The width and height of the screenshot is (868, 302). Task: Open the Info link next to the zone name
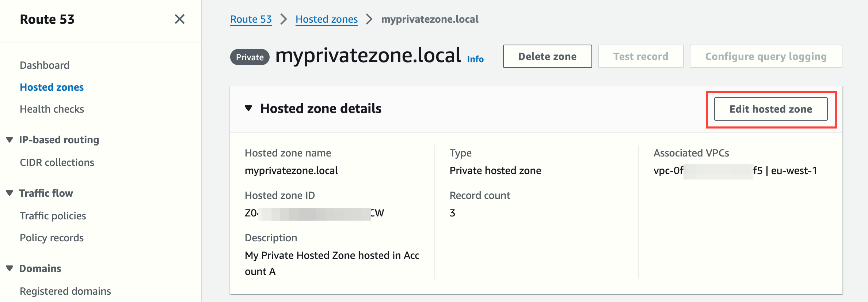tap(475, 59)
